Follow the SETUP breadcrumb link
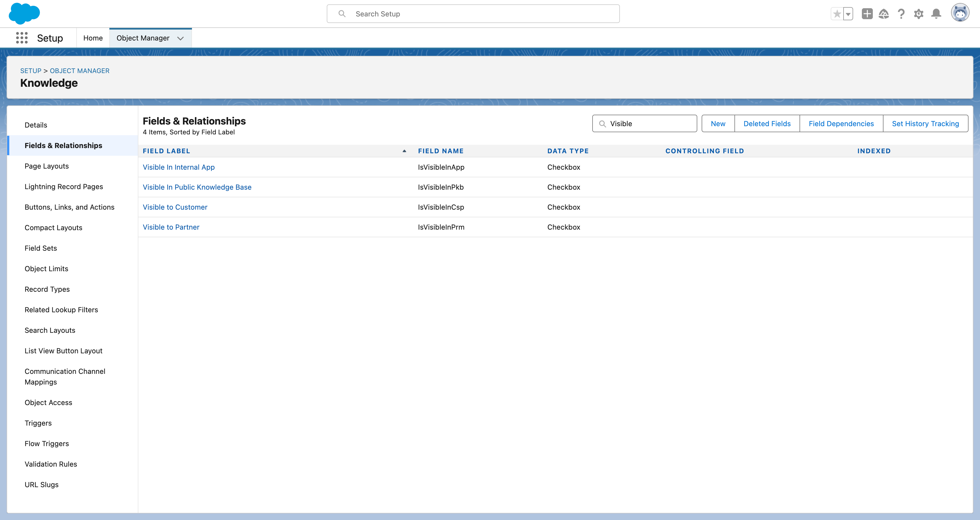 click(30, 71)
